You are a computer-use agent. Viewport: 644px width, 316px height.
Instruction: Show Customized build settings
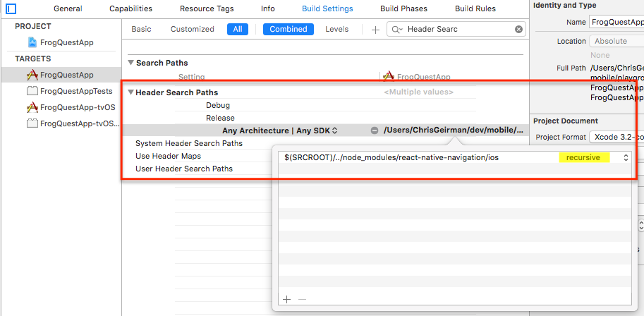click(x=193, y=29)
